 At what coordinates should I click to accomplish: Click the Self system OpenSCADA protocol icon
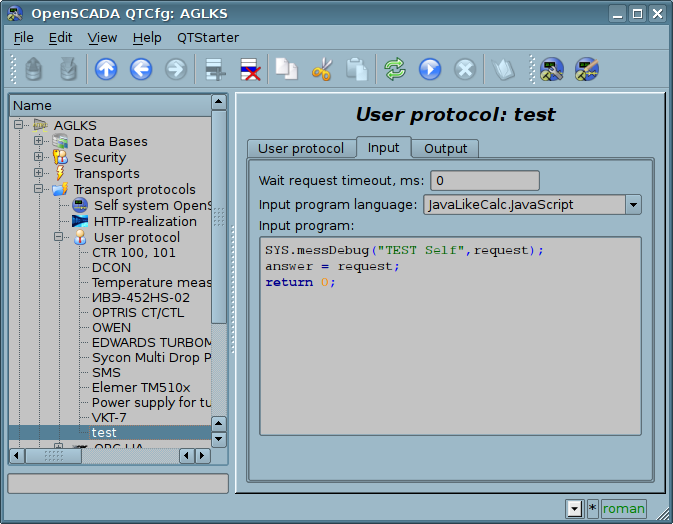[80, 205]
